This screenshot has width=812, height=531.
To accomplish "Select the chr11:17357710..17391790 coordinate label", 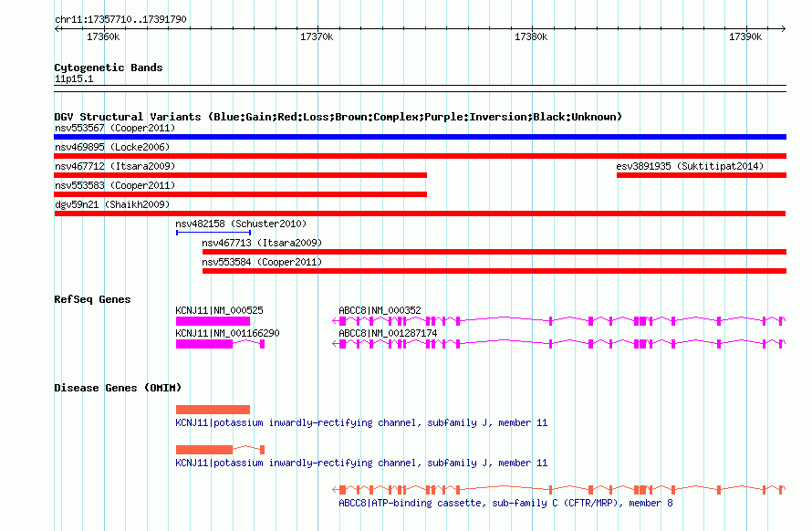I will pyautogui.click(x=120, y=19).
